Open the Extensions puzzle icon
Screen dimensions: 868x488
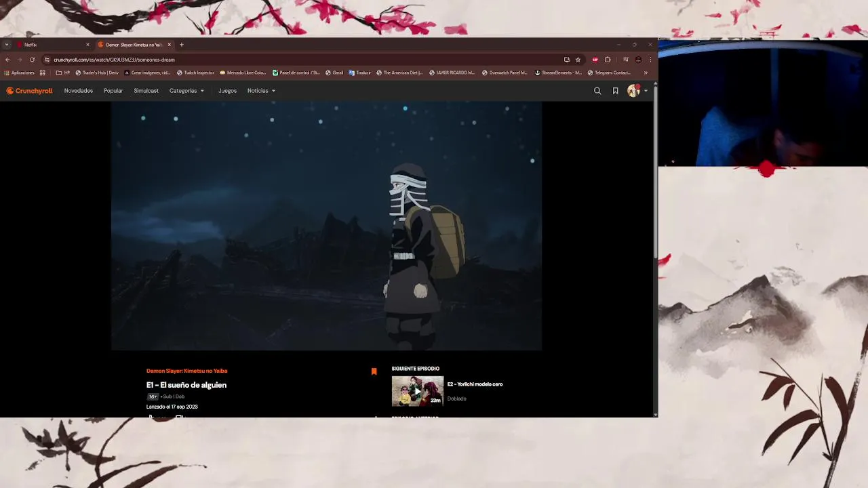click(608, 60)
